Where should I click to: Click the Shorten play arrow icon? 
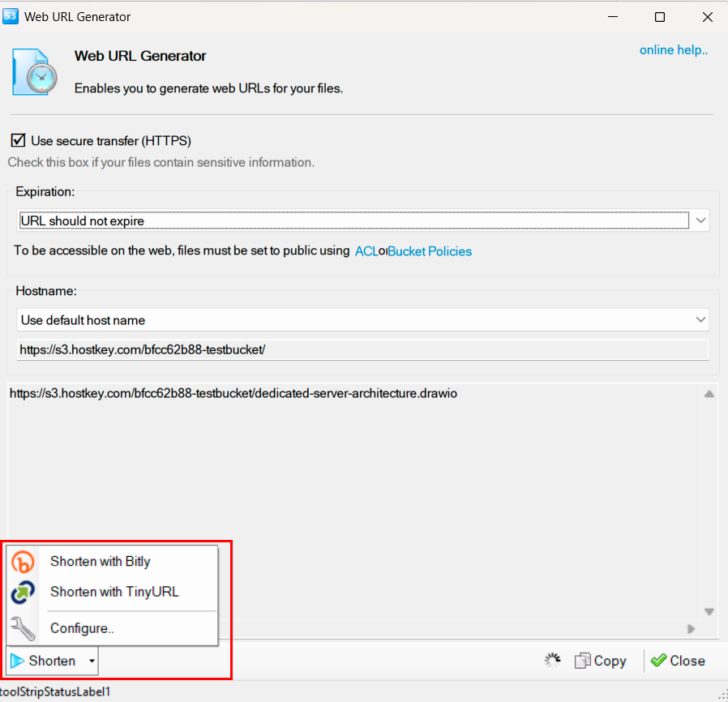(18, 661)
